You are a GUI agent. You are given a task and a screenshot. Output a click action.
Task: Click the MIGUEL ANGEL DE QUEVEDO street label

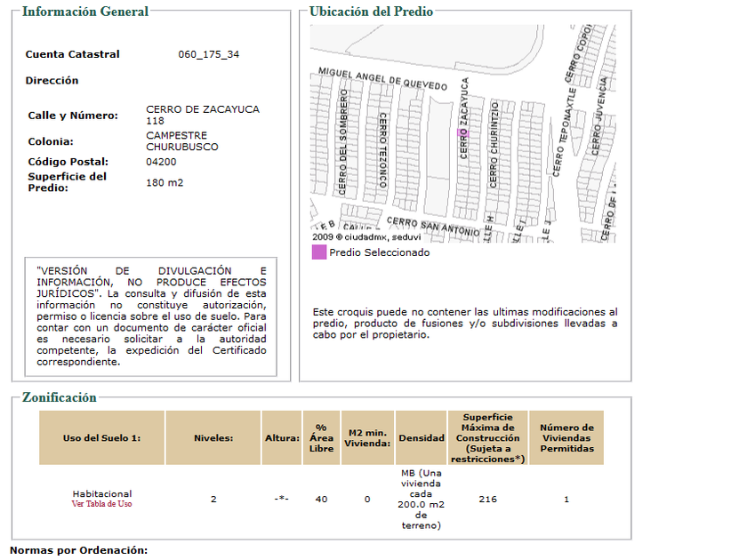[x=383, y=79]
